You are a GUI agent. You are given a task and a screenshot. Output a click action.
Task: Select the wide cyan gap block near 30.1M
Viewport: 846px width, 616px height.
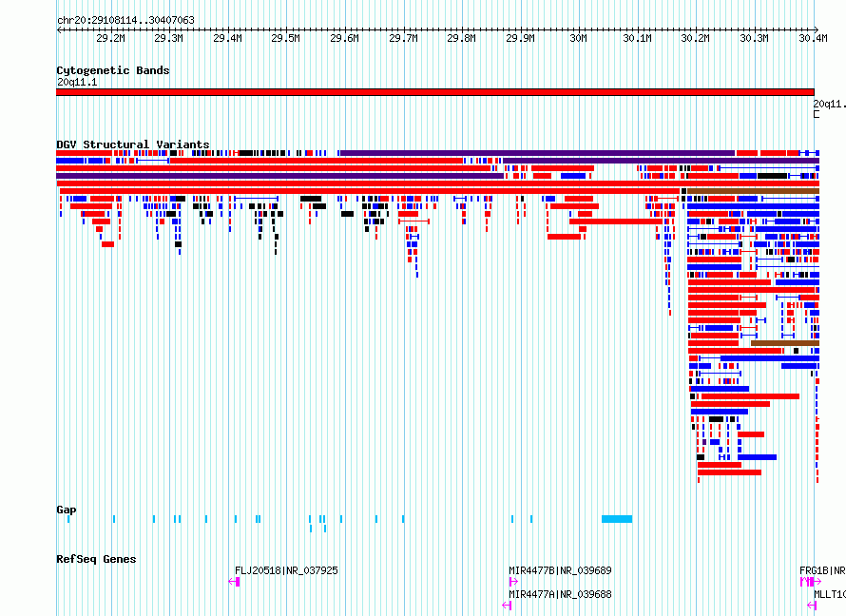click(x=617, y=519)
